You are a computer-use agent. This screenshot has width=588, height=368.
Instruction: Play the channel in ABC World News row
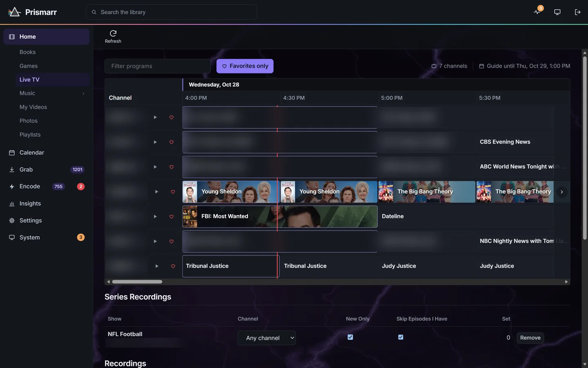coord(155,167)
